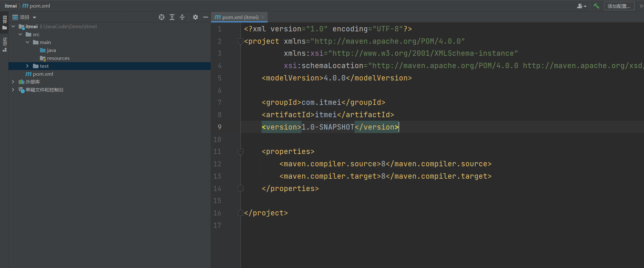The image size is (644, 268).
Task: Click the maven.compiler.source line
Action: pyautogui.click(x=386, y=164)
